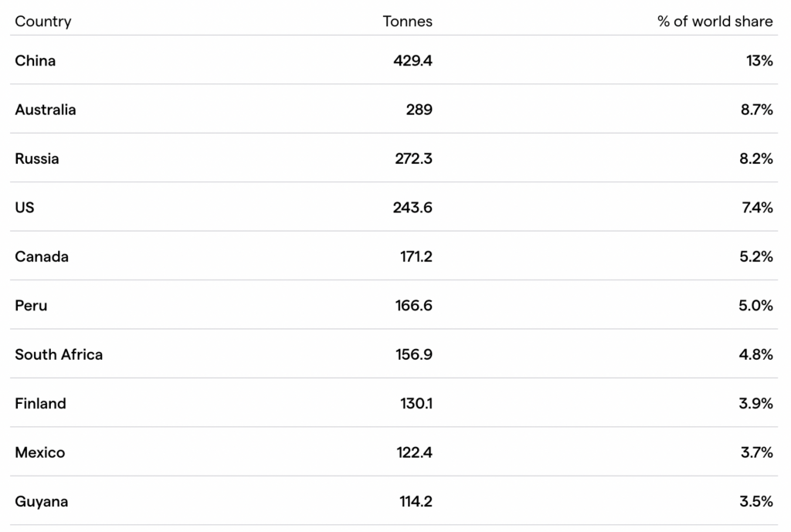Select Australia's 289 tonnes value
Image resolution: width=791 pixels, height=532 pixels.
pos(419,110)
